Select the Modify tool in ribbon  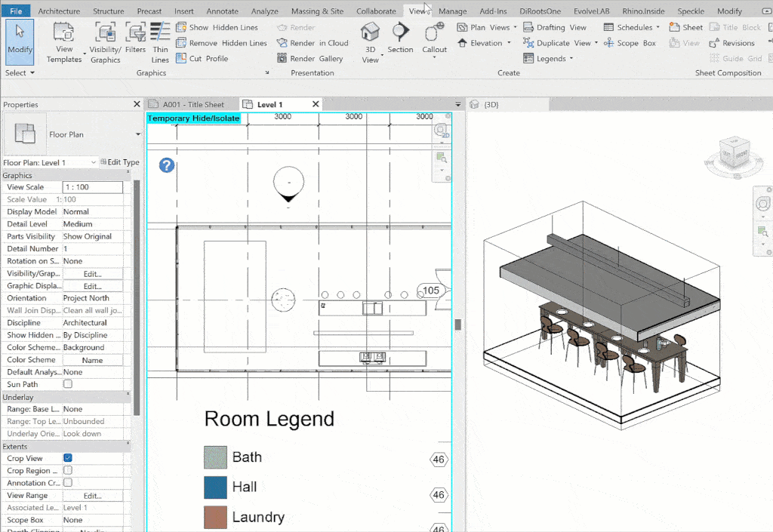click(20, 41)
